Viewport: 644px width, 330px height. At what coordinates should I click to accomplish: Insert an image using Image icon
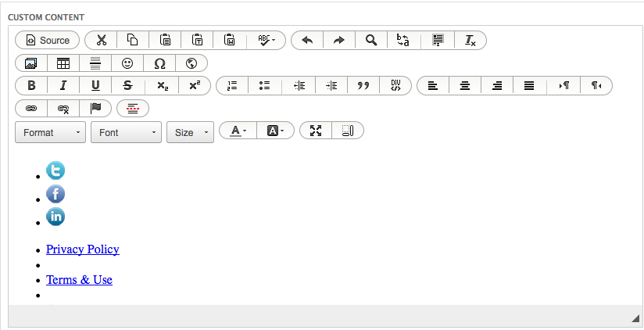tap(31, 63)
